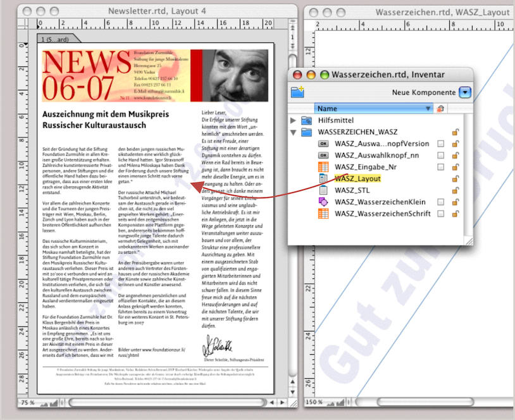Select the WASZ_Layout item in the list
515x420 pixels.
pyautogui.click(x=357, y=179)
